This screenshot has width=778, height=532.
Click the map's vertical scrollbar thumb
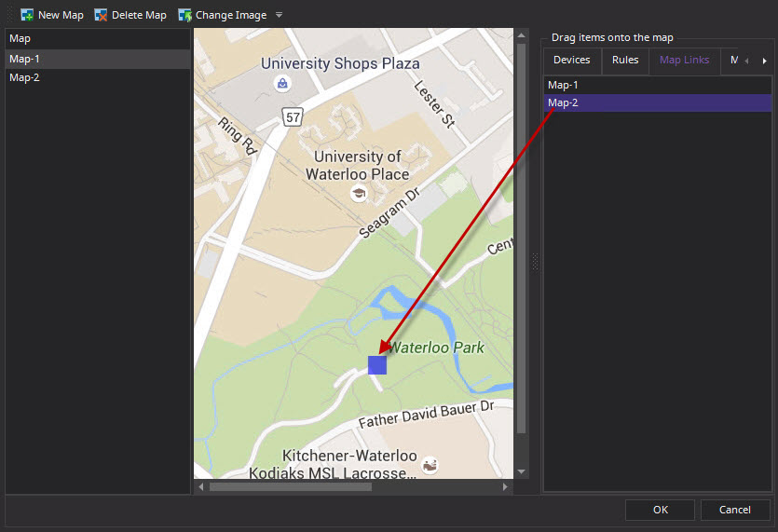tap(521, 239)
